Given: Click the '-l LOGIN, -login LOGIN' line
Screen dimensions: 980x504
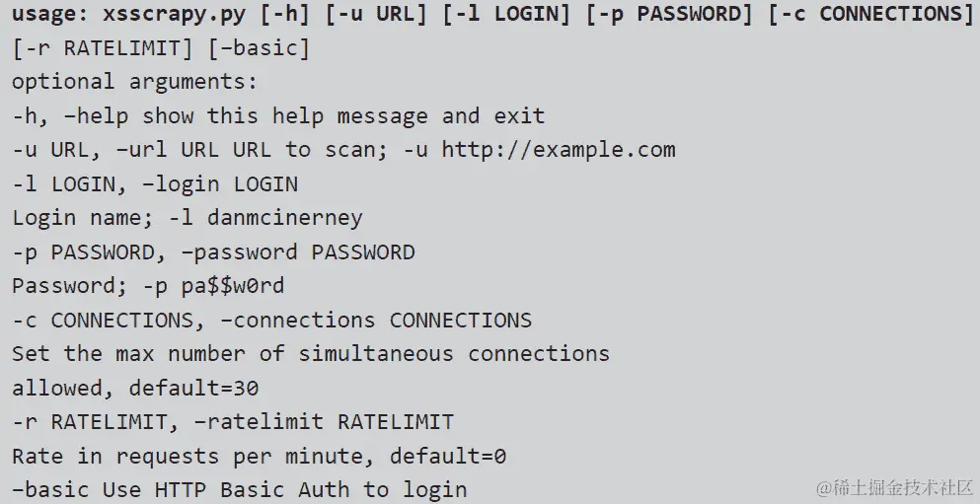Looking at the screenshot, I should 155,184.
